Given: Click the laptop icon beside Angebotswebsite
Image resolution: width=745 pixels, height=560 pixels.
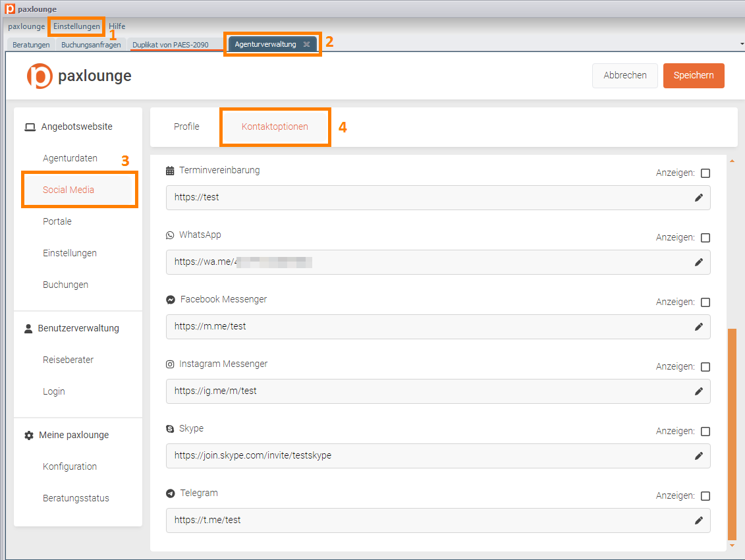Looking at the screenshot, I should [30, 127].
